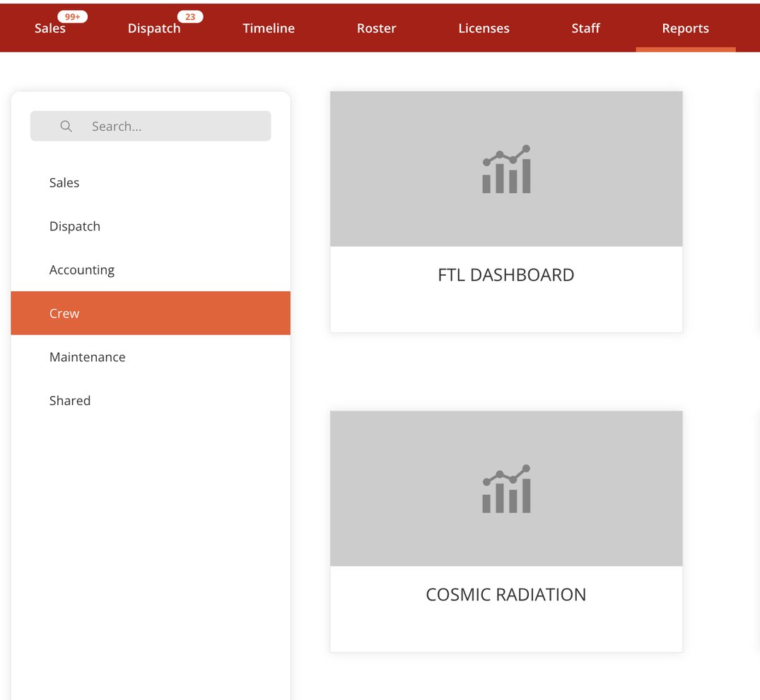Open the Sales tab in top navigation
This screenshot has height=700, width=760.
[x=49, y=29]
